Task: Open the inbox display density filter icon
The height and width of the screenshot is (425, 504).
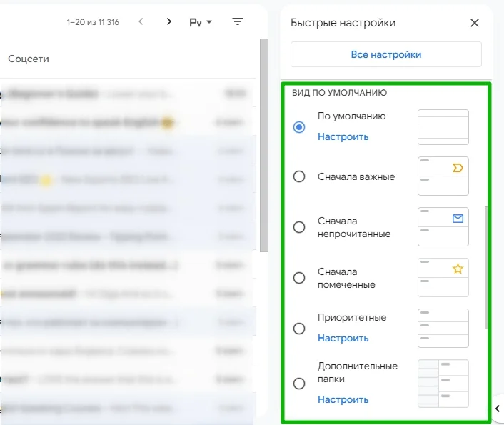Action: click(238, 22)
